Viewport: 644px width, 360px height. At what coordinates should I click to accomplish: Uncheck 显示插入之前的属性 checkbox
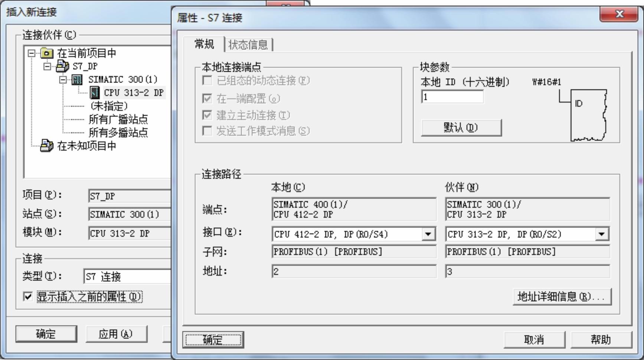28,296
